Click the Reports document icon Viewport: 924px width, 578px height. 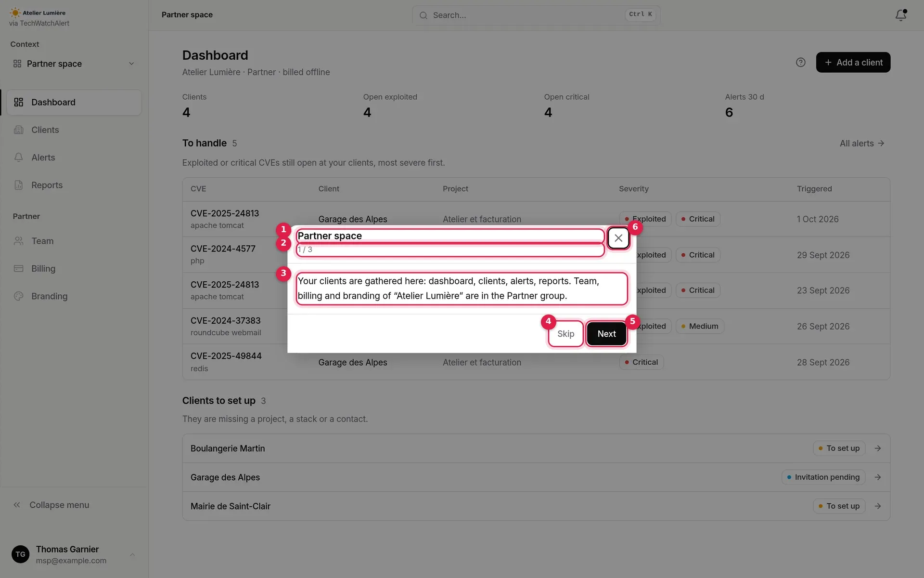tap(19, 185)
